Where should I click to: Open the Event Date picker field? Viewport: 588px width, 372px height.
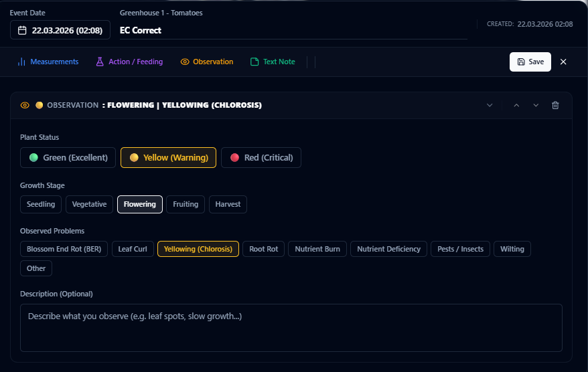60,30
